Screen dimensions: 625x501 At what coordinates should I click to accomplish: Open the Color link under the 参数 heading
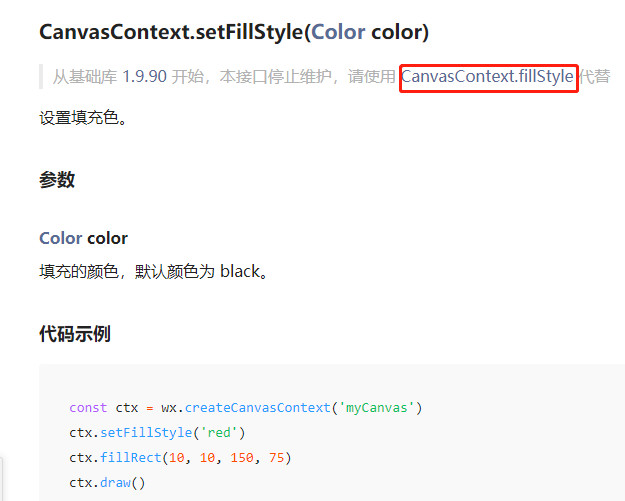[x=61, y=238]
